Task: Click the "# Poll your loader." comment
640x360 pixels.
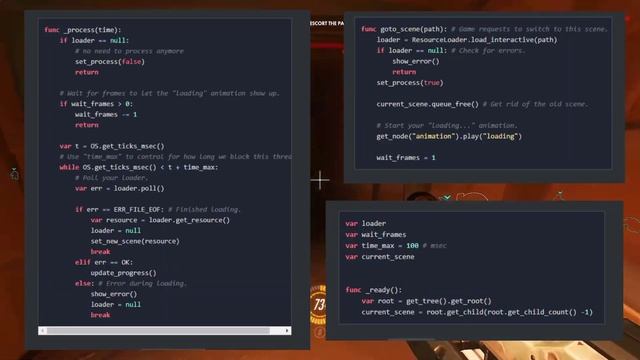Action: [x=111, y=178]
